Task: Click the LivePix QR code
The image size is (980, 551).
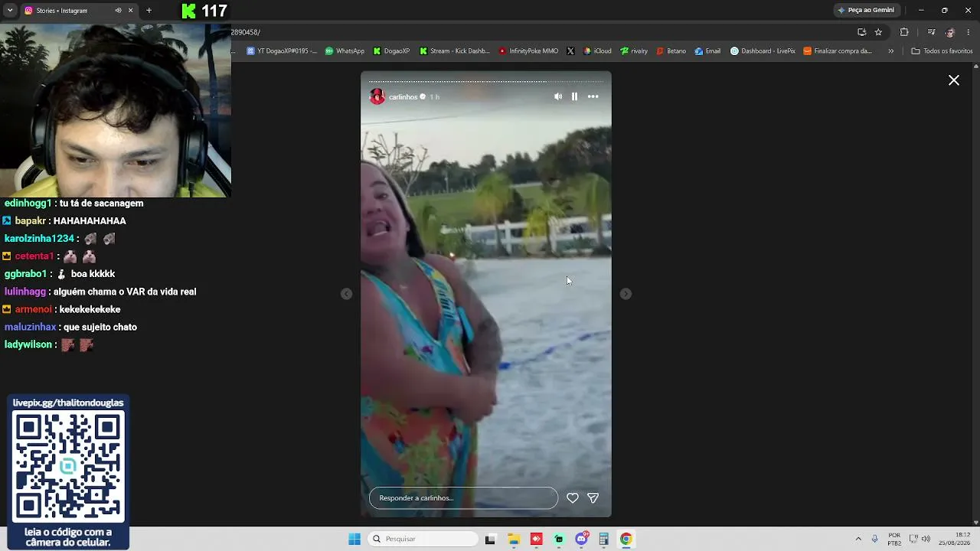Action: pos(68,466)
